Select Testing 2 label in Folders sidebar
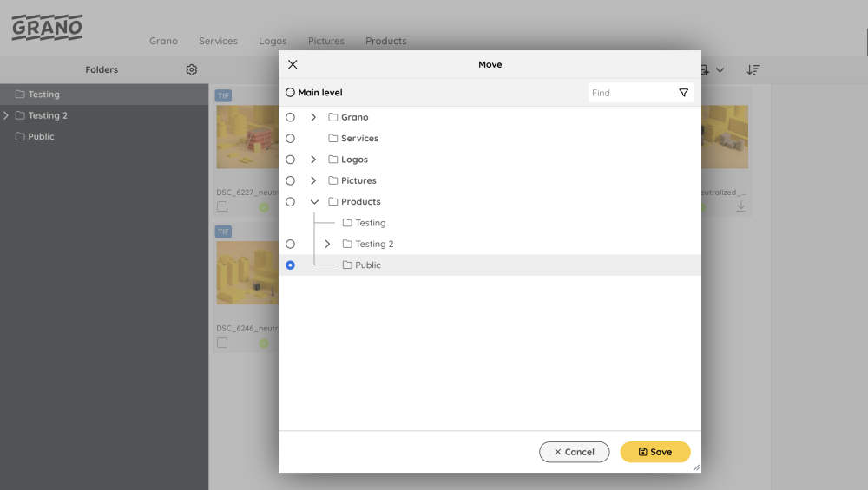This screenshot has height=490, width=868. 48,115
